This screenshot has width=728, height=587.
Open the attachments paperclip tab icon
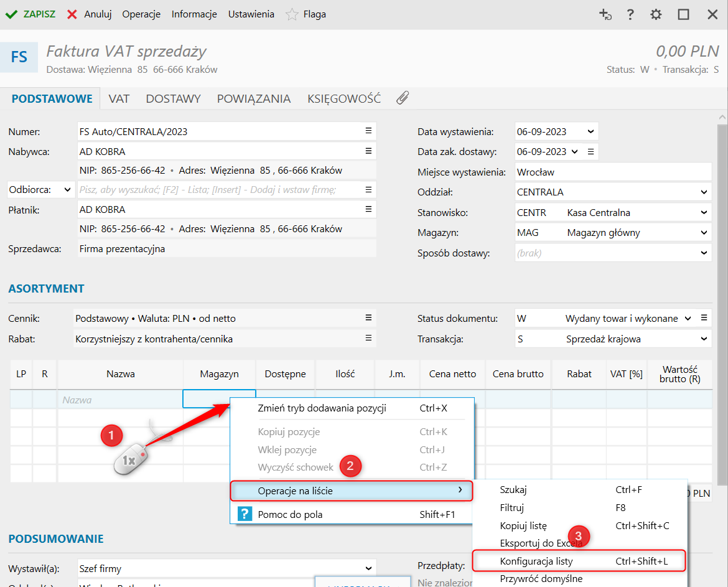(x=403, y=98)
